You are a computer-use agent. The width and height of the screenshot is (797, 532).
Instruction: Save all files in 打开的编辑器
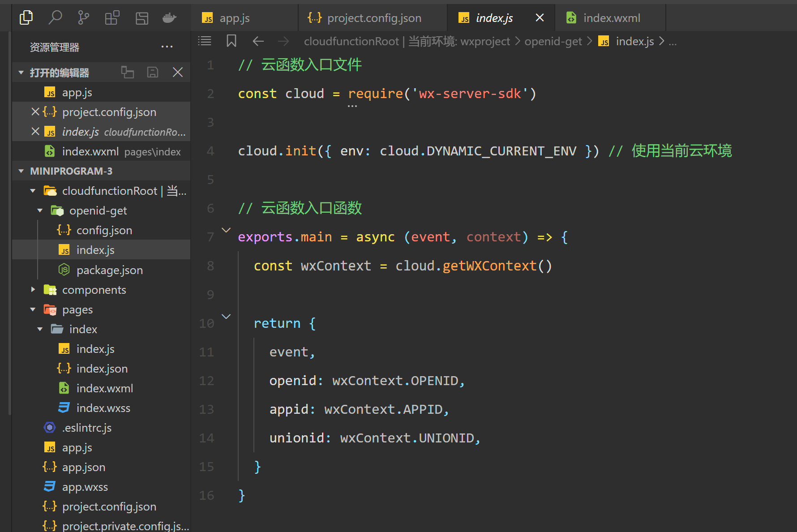(x=153, y=72)
